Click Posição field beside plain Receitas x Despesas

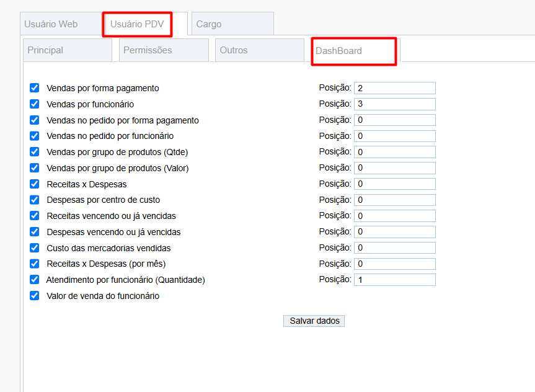click(395, 184)
